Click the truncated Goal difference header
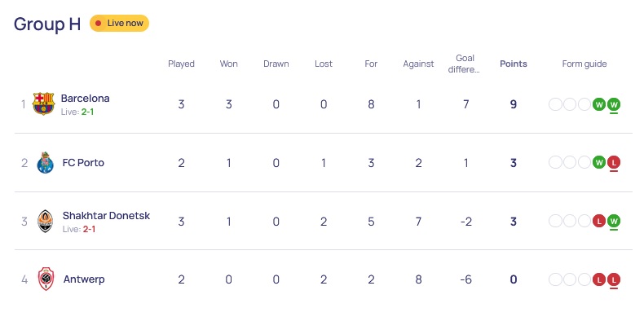The height and width of the screenshot is (321, 644). pos(465,64)
